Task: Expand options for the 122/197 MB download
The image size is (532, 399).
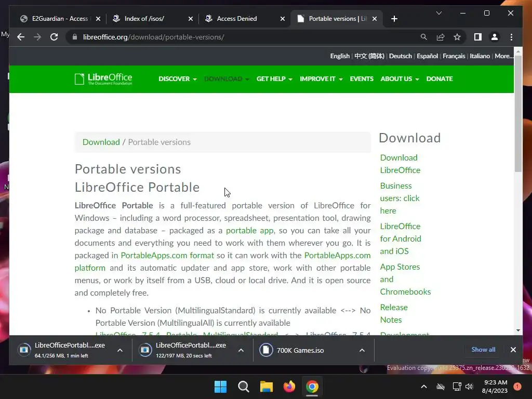Action: tap(241, 350)
